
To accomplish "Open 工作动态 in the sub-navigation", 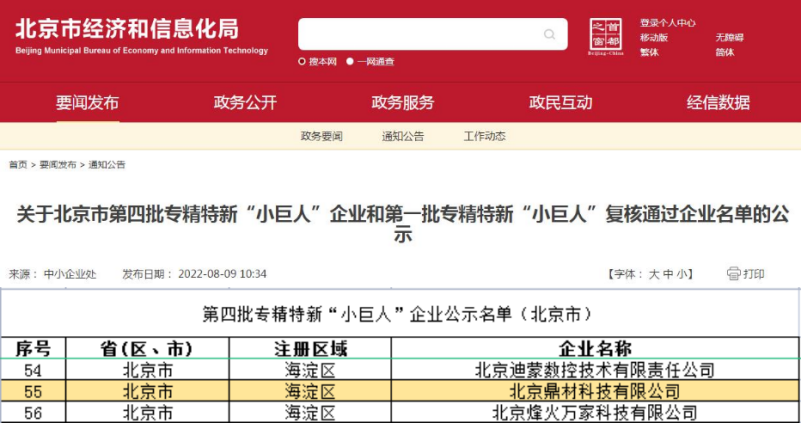I will pos(484,136).
